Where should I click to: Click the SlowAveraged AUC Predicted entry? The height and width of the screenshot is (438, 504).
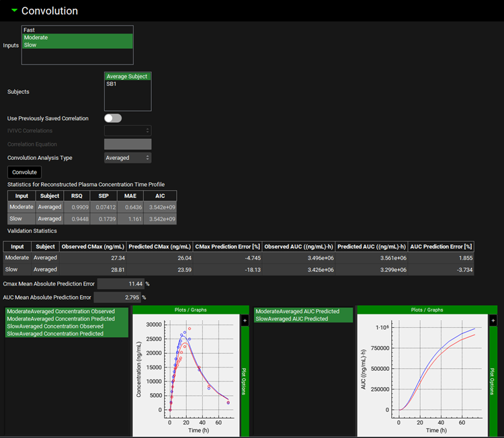292,319
